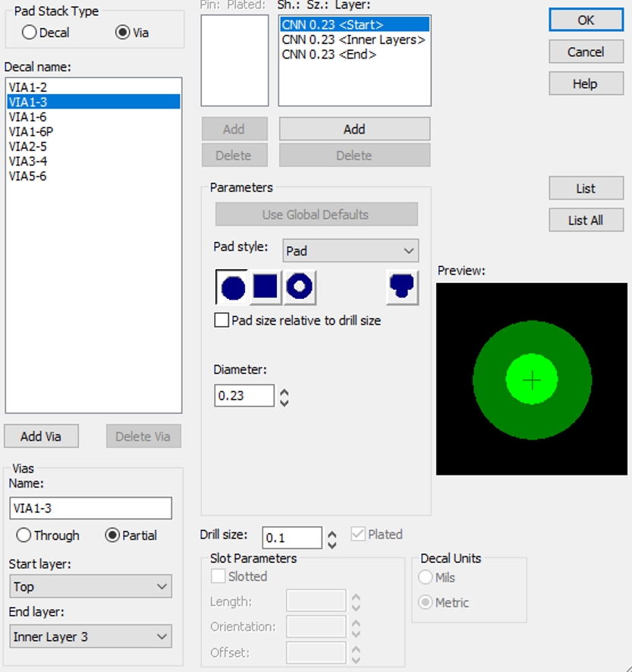Click into the Drill size input field
This screenshot has height=672, width=632.
(x=292, y=538)
